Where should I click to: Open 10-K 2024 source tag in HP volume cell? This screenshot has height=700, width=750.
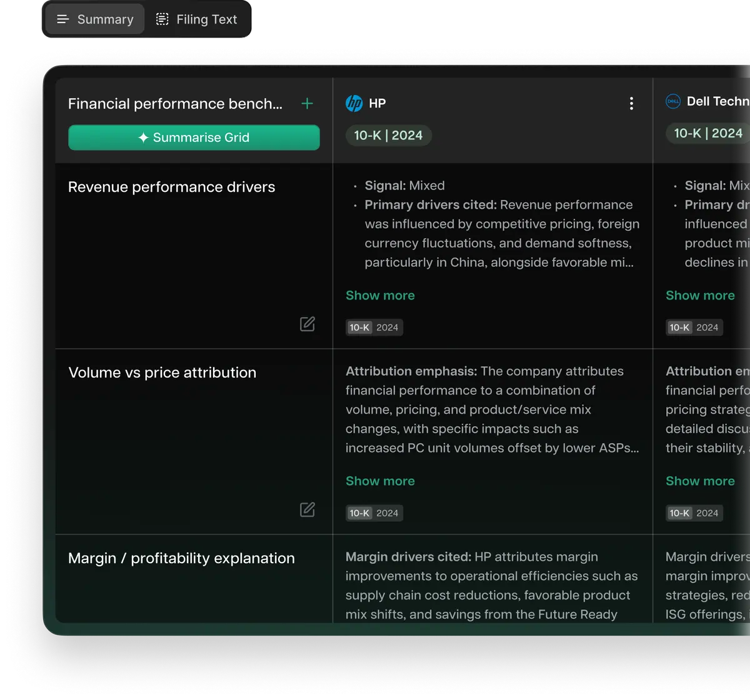tap(374, 513)
